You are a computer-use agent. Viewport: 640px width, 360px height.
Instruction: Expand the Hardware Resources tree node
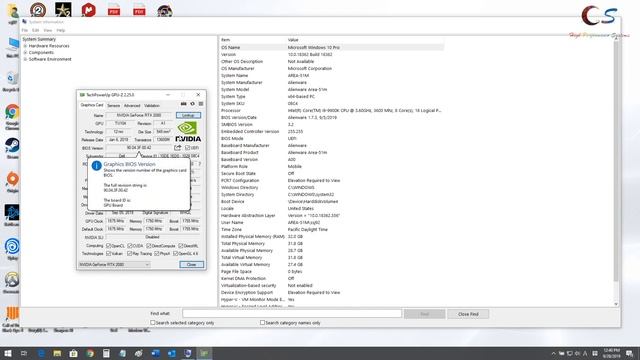pos(25,46)
